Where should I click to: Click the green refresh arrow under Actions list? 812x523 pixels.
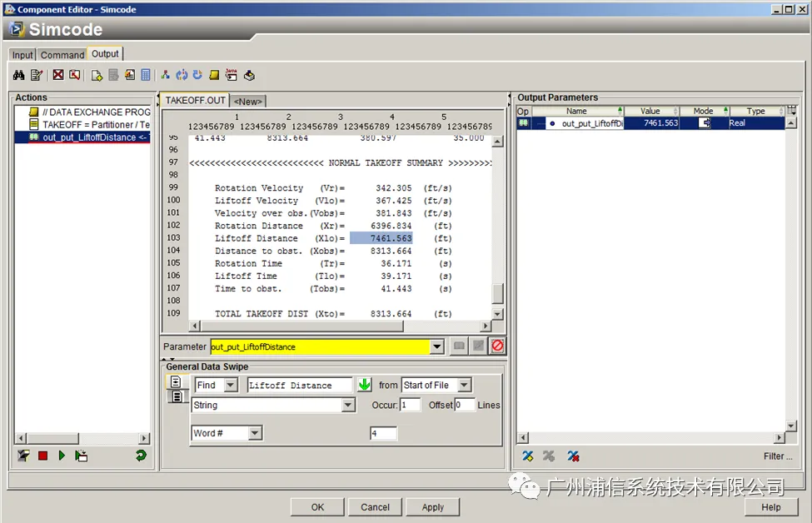coord(141,456)
